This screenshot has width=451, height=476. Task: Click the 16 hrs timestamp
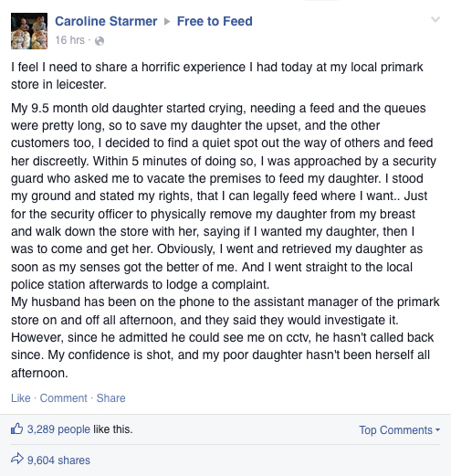[x=69, y=40]
